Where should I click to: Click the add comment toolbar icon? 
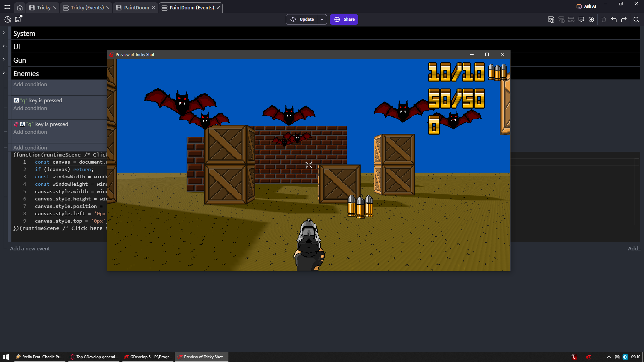click(581, 19)
